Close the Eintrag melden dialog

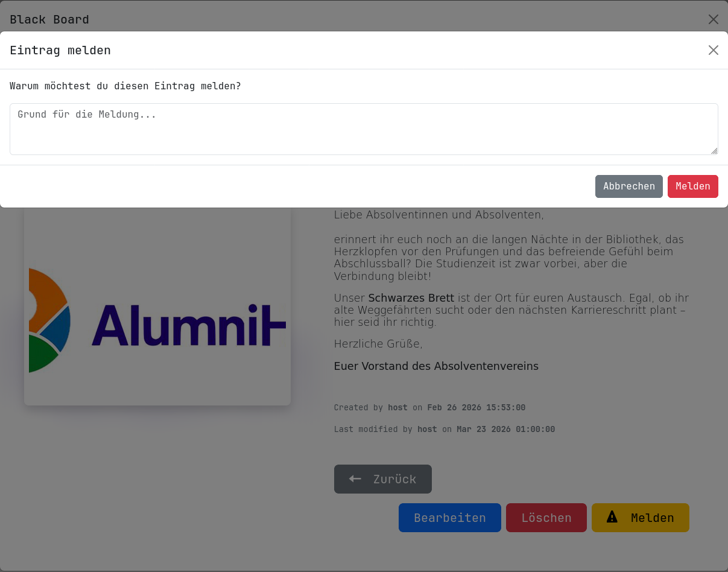click(713, 50)
